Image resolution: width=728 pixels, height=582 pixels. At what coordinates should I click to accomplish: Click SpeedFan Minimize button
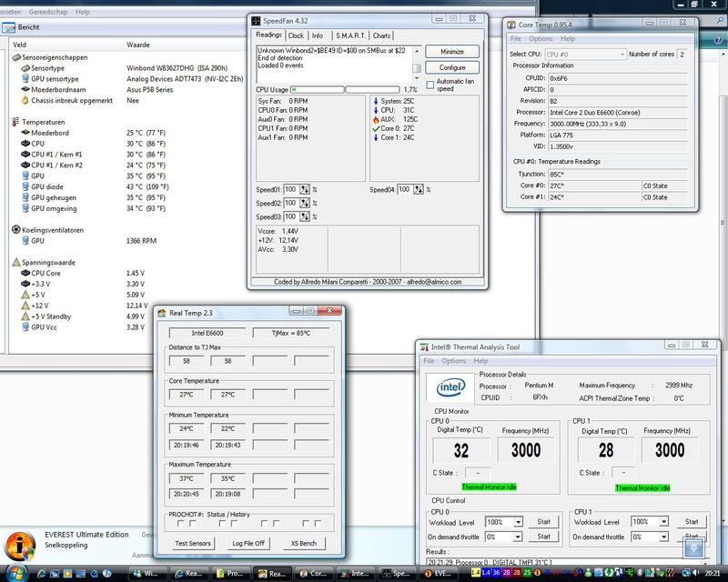tap(452, 52)
